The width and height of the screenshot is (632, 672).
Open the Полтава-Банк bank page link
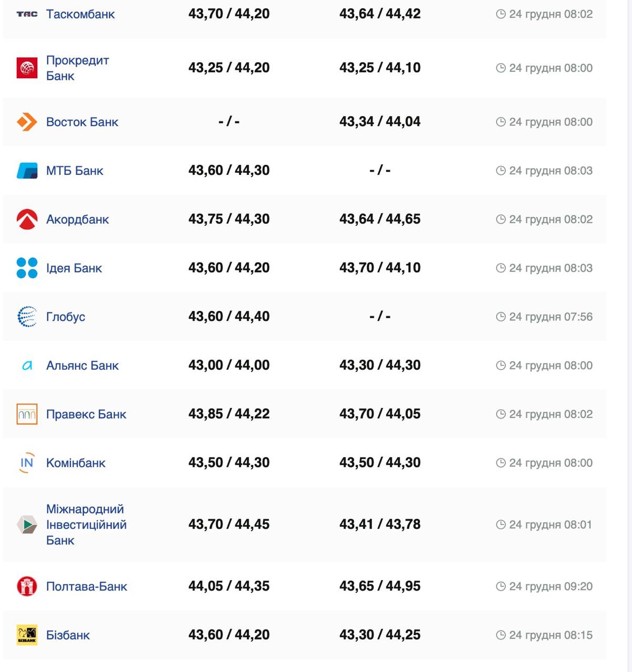click(87, 586)
